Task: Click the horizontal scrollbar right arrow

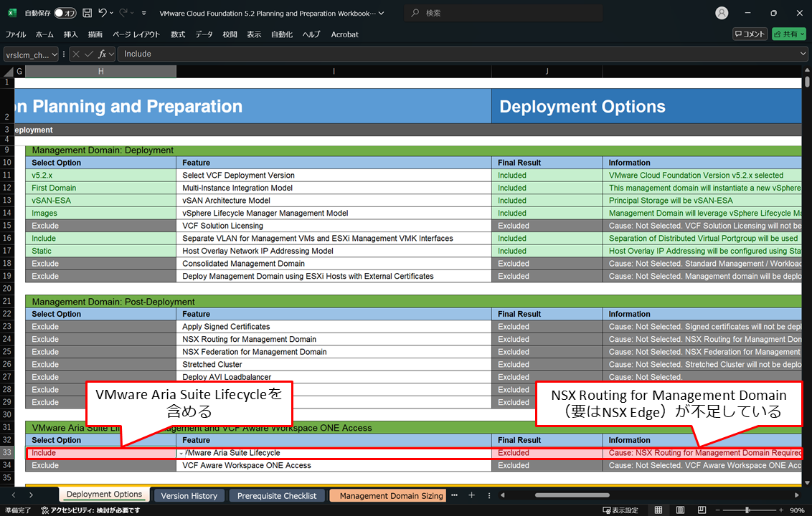Action: (x=796, y=495)
